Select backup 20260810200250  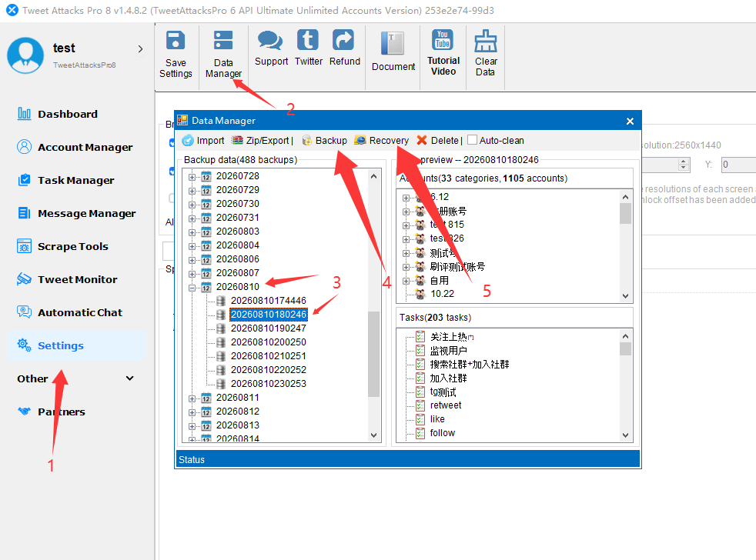tap(268, 342)
